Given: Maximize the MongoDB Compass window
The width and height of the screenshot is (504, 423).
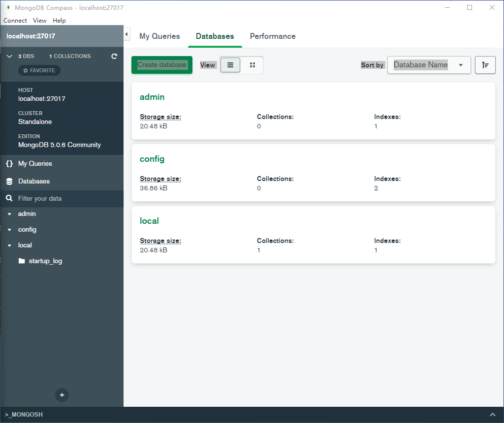Looking at the screenshot, I should pyautogui.click(x=470, y=7).
